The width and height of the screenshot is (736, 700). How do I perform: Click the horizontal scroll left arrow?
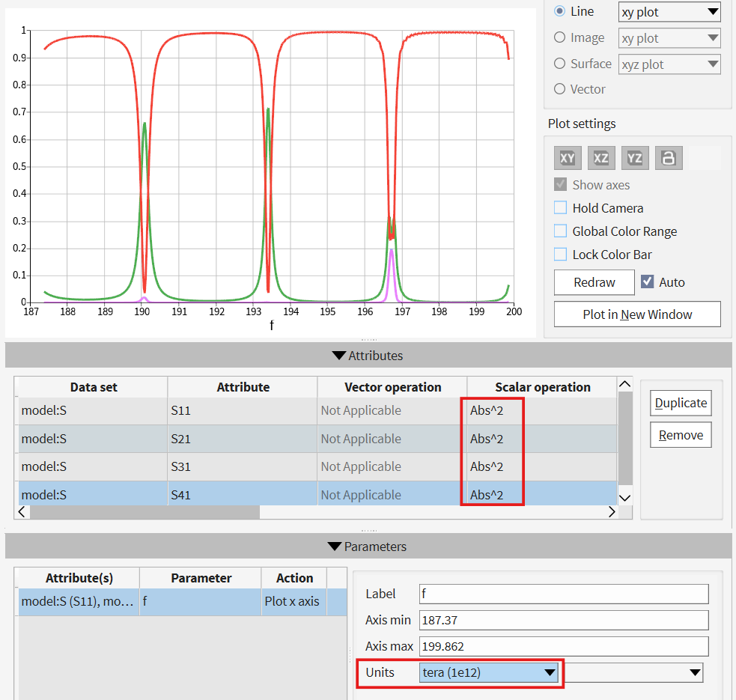click(x=22, y=512)
